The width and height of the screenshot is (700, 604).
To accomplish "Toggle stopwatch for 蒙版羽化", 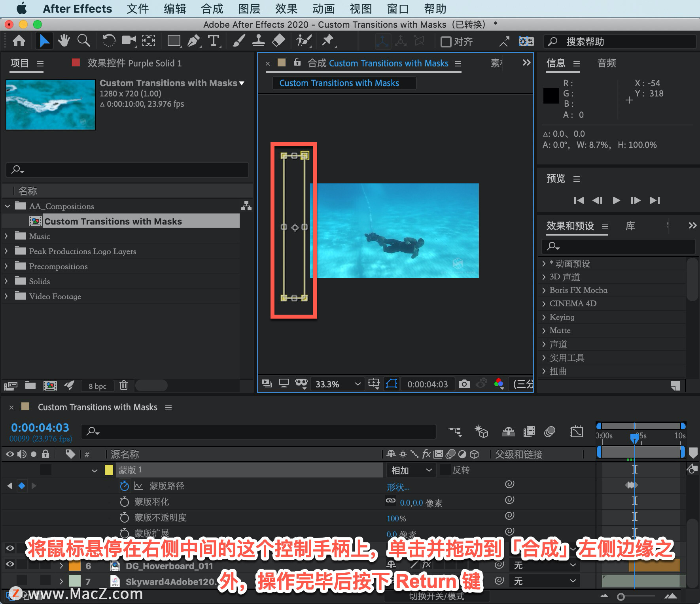I will pyautogui.click(x=124, y=502).
